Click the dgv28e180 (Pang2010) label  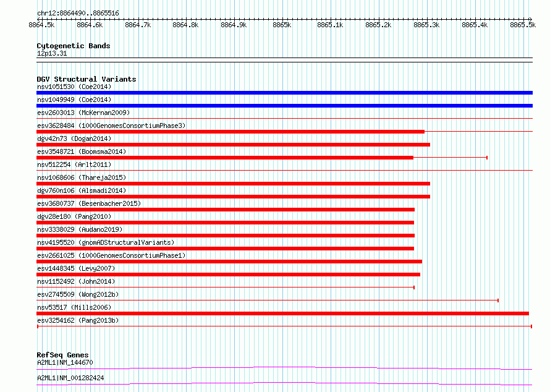[74, 216]
